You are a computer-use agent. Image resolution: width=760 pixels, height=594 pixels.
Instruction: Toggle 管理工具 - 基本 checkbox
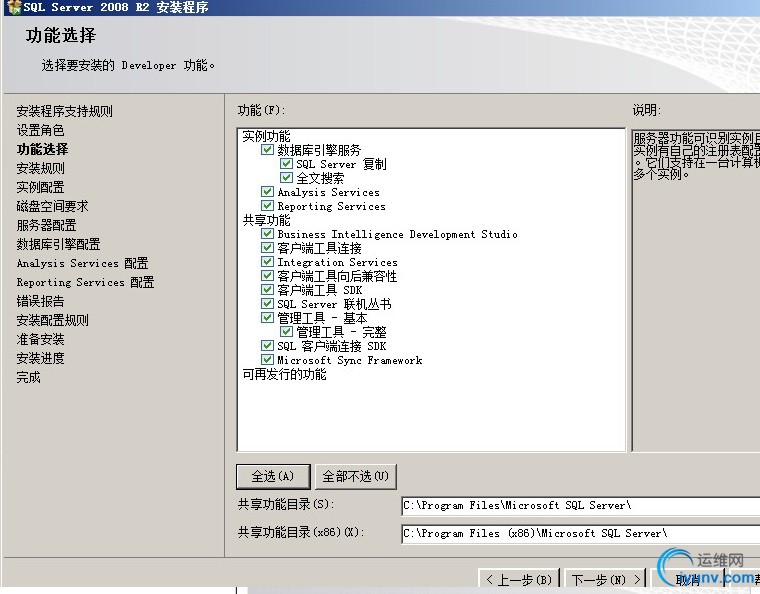pyautogui.click(x=267, y=318)
